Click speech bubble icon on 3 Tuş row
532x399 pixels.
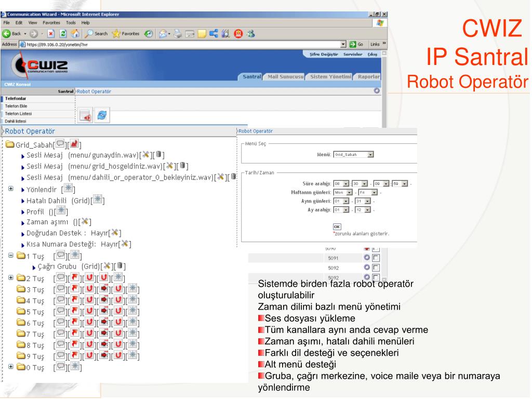coord(60,289)
